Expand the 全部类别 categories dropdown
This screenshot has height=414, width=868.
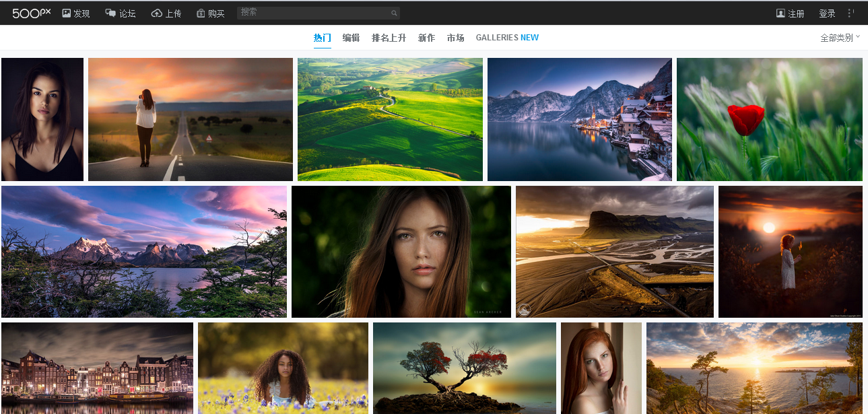click(x=840, y=38)
